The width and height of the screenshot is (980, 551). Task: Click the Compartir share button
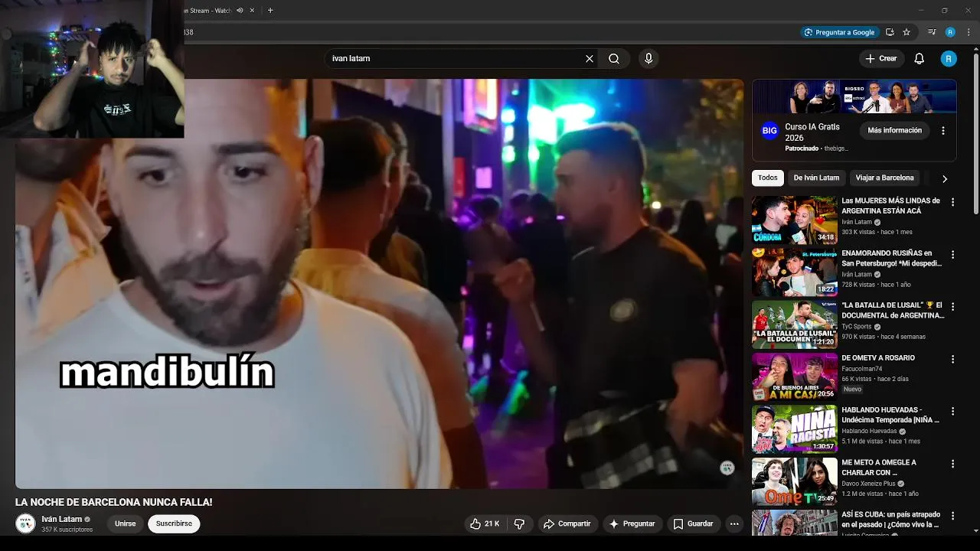[x=567, y=524]
